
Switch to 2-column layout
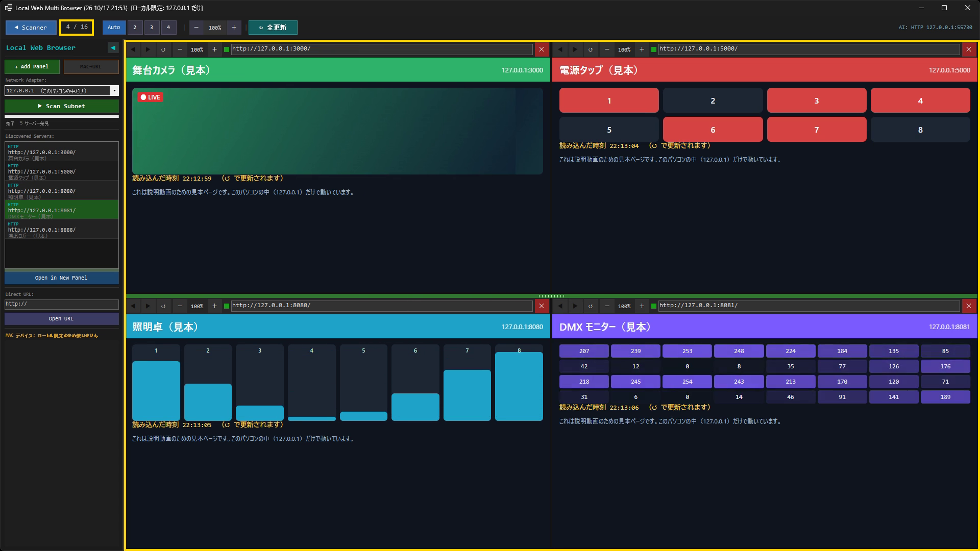[135, 28]
